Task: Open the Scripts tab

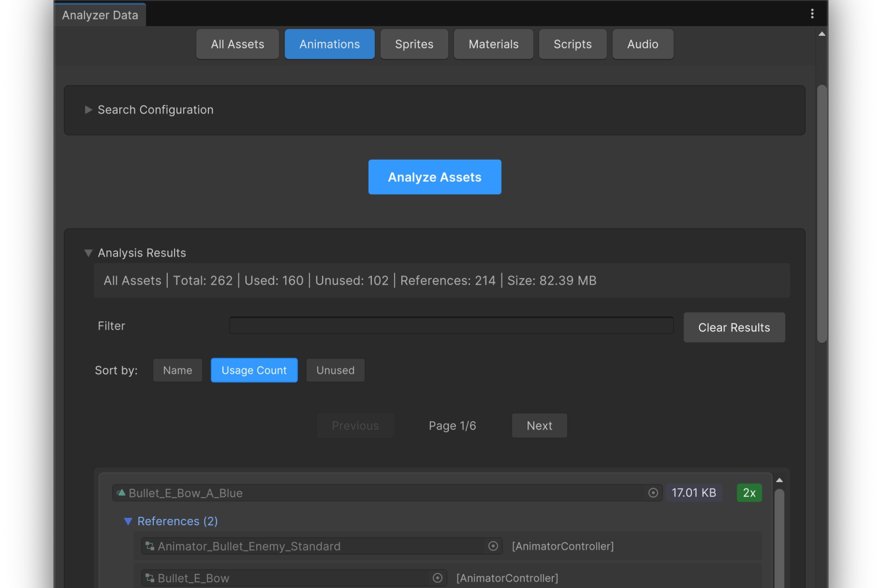Action: 573,44
